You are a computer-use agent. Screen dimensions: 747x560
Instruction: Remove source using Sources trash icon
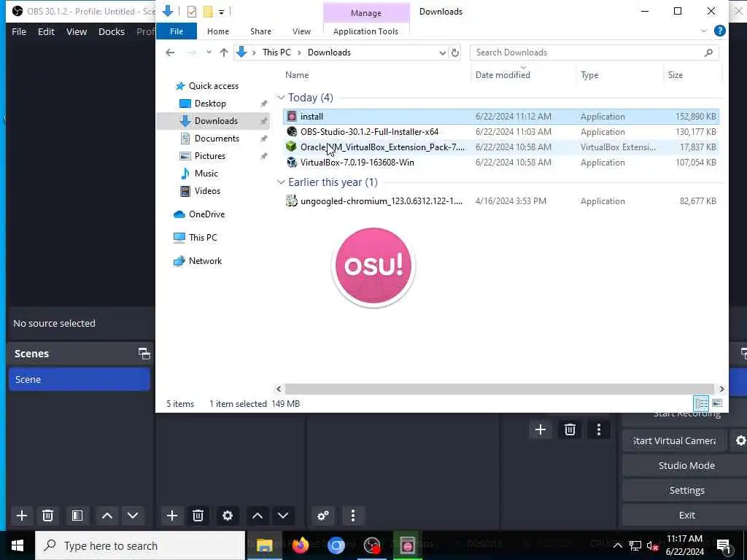pyautogui.click(x=198, y=516)
